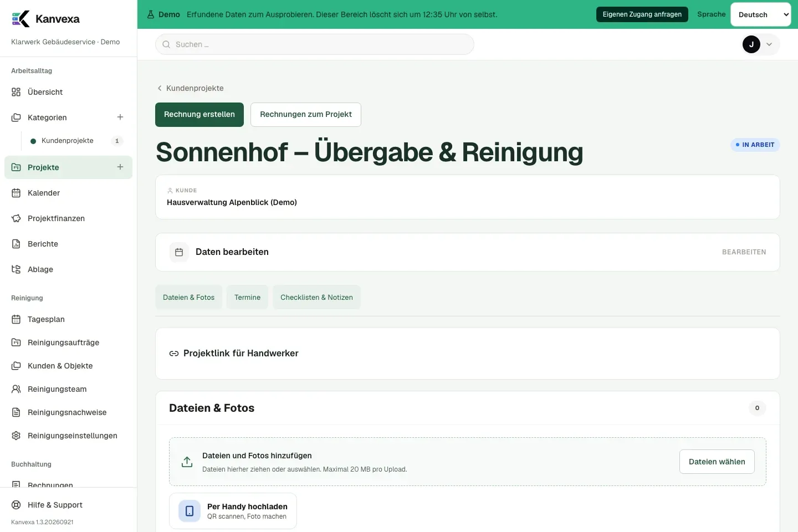The height and width of the screenshot is (532, 798).
Task: Open the Ablage file tree icon
Action: (x=16, y=269)
